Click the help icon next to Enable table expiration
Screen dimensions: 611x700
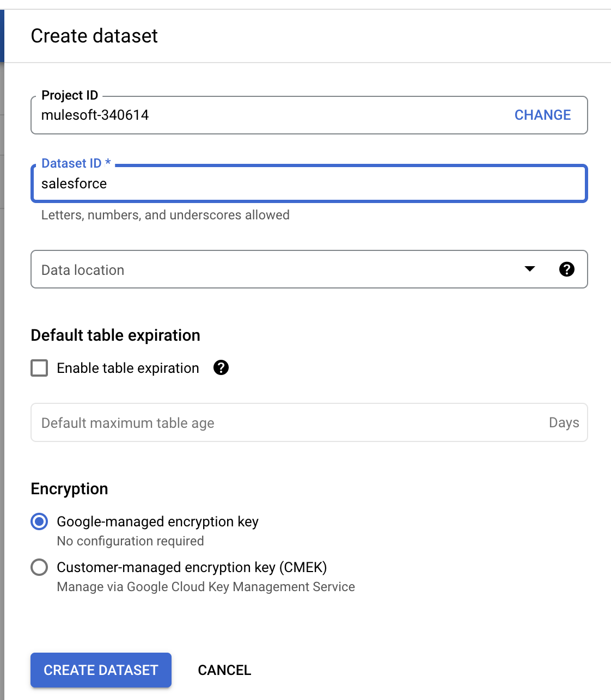tap(221, 368)
